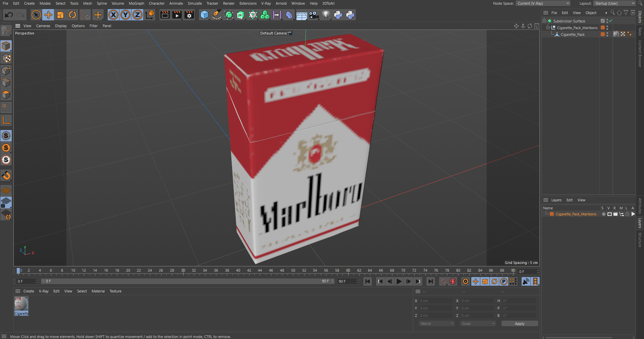Open the MoGraph menu
This screenshot has width=644, height=339.
tap(136, 3)
